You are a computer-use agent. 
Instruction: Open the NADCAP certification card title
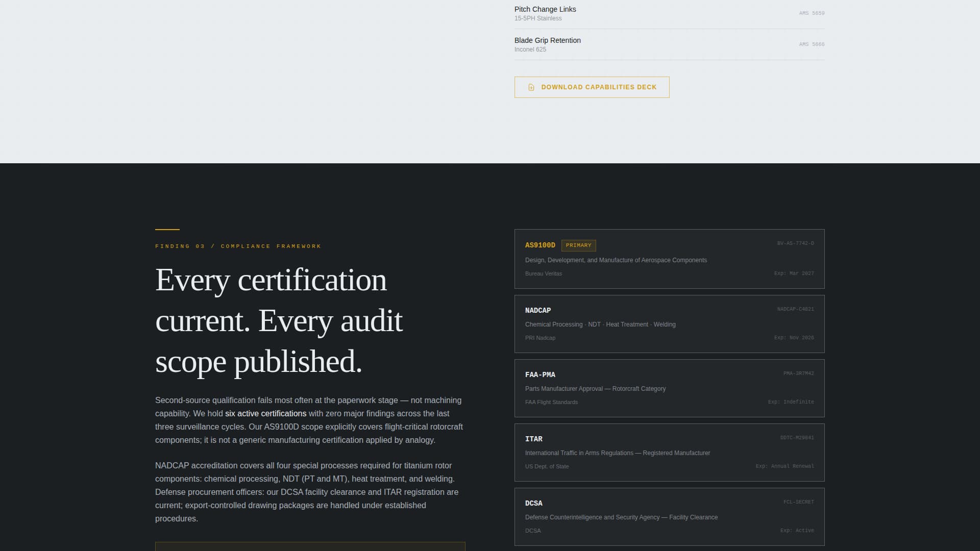click(538, 310)
